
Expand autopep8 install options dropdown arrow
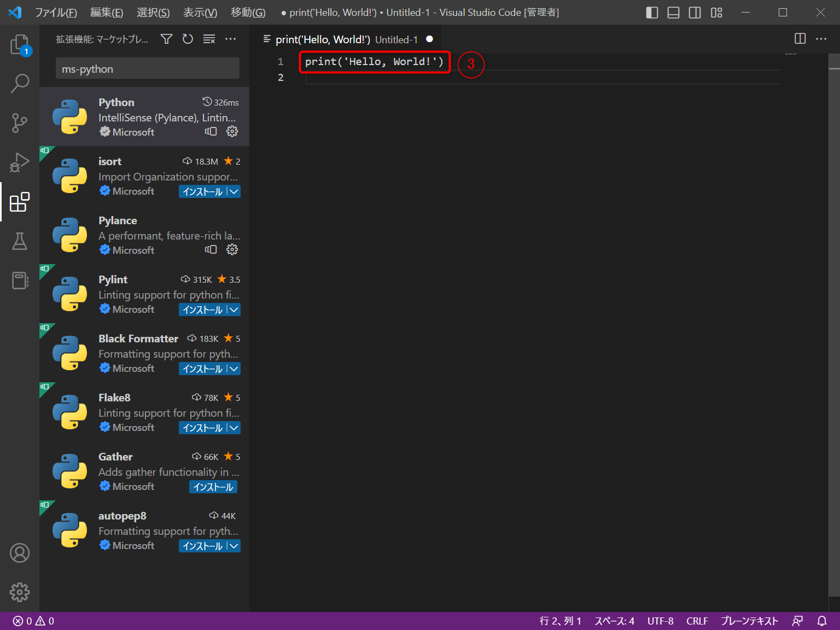pyautogui.click(x=234, y=546)
